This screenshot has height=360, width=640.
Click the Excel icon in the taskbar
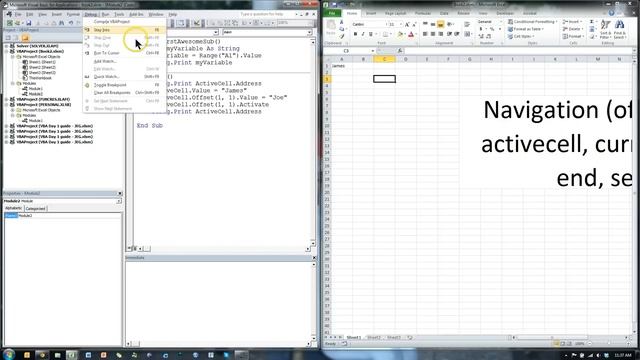(x=72, y=355)
